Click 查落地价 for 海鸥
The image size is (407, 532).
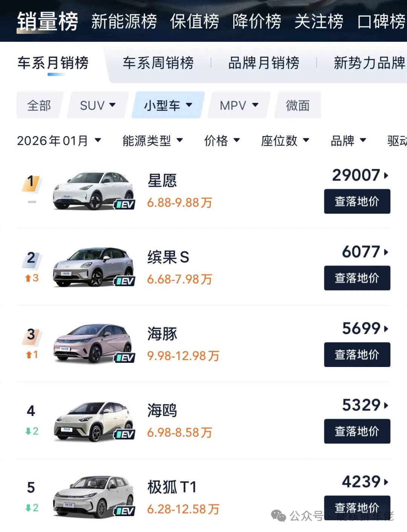pyautogui.click(x=357, y=431)
